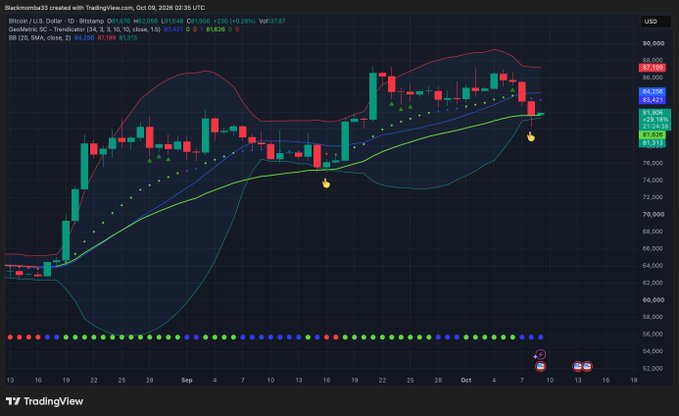The image size is (679, 416).
Task: Click the teal 81,313 price axis label
Action: [x=652, y=143]
